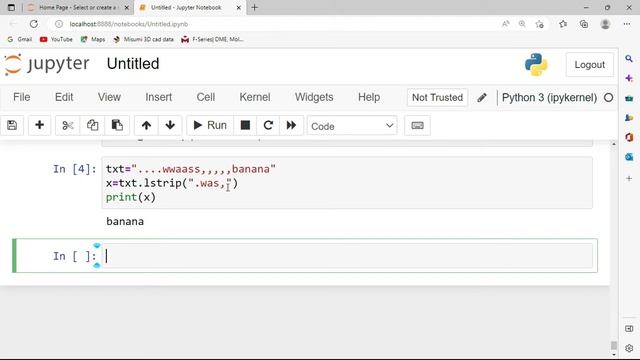Screen dimensions: 640x360
Task: Add this page to favorites star icon
Action: pos(540,24)
